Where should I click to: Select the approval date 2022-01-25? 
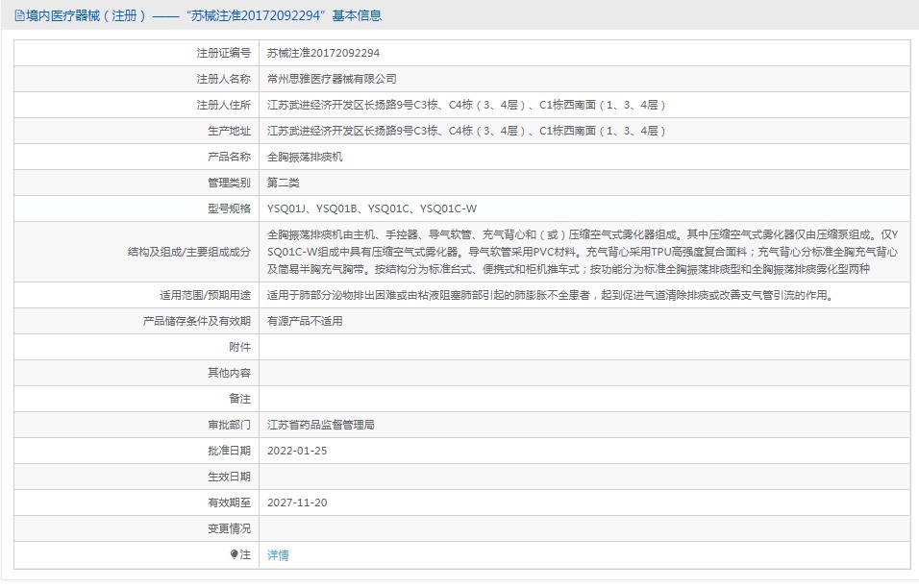point(297,451)
